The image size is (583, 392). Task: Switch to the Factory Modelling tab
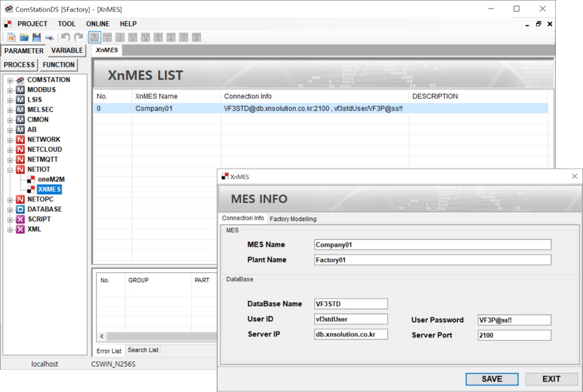(x=293, y=219)
